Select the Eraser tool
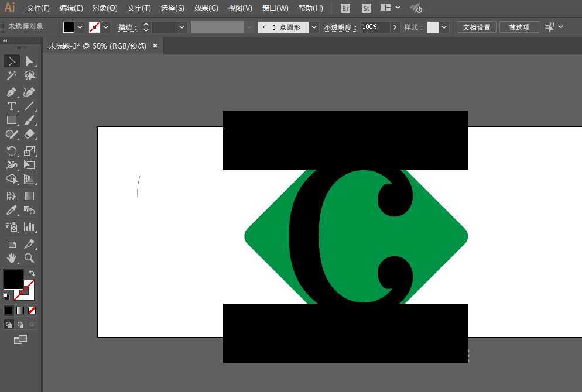 coord(29,134)
